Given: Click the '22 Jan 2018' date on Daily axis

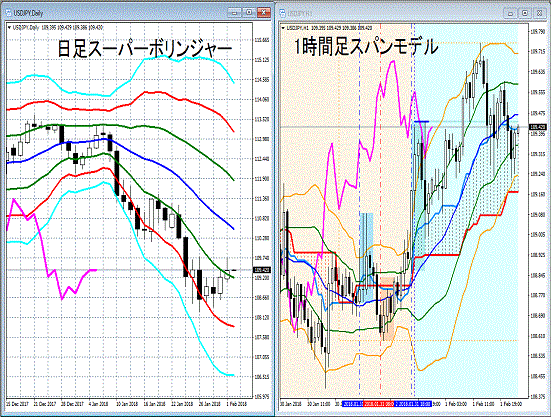Looking at the screenshot, I should [181, 404].
